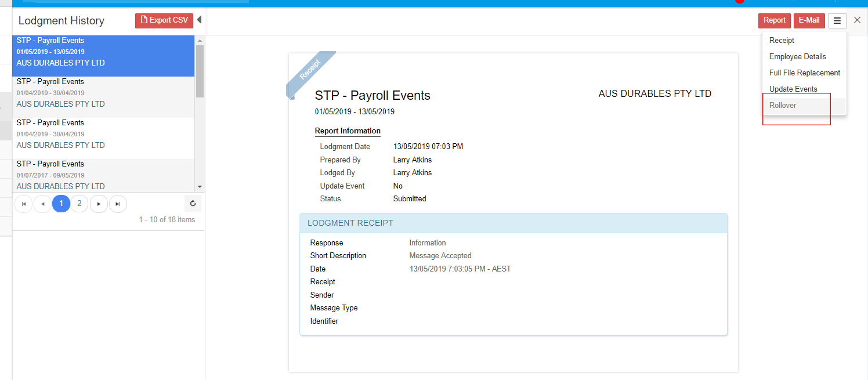Click the refresh list icon
The image size is (868, 380).
pos(193,204)
